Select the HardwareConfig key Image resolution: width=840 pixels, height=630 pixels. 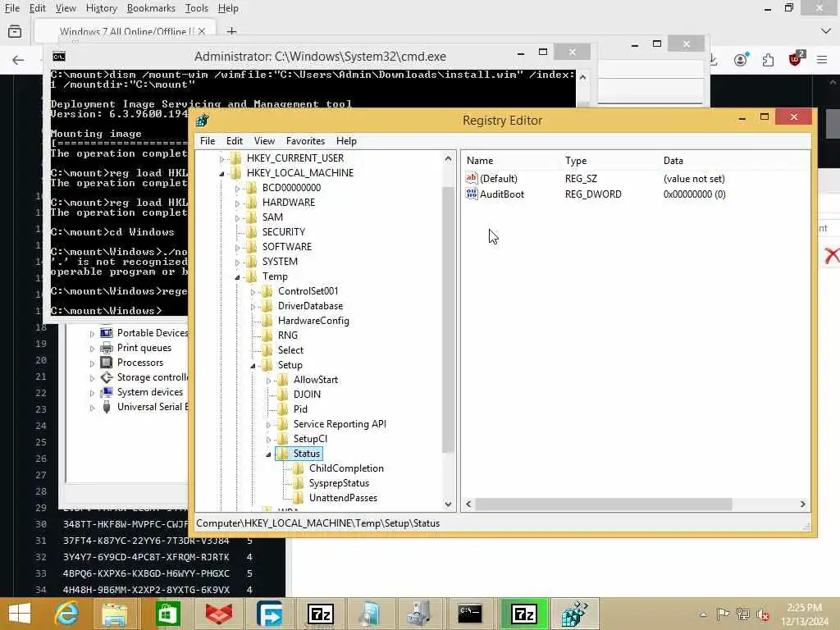coord(313,321)
